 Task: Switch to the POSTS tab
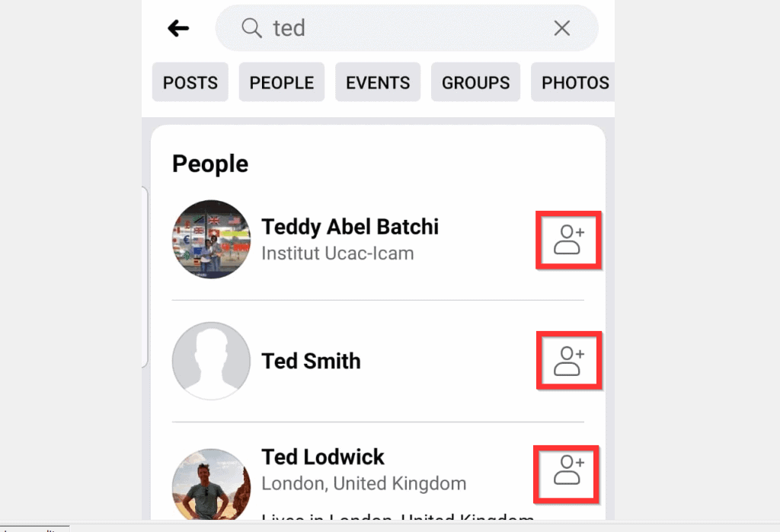[x=190, y=82]
